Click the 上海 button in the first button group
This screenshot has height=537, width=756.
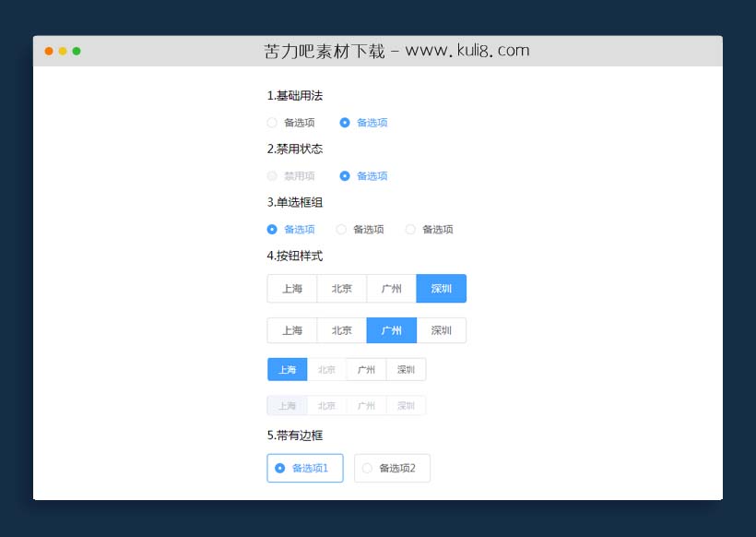[291, 288]
